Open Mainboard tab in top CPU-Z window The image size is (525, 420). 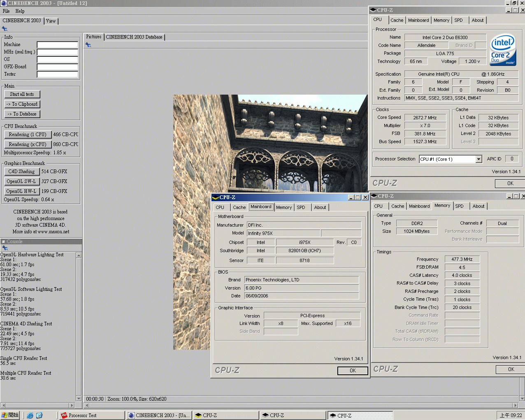[x=418, y=20]
